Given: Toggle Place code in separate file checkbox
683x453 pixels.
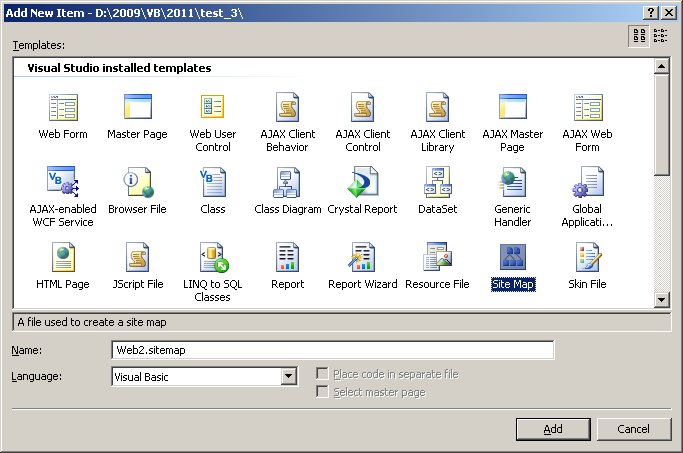Looking at the screenshot, I should click(322, 374).
